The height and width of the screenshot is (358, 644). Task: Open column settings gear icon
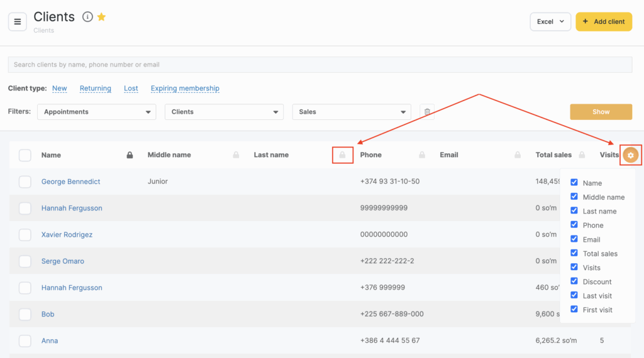pyautogui.click(x=630, y=155)
